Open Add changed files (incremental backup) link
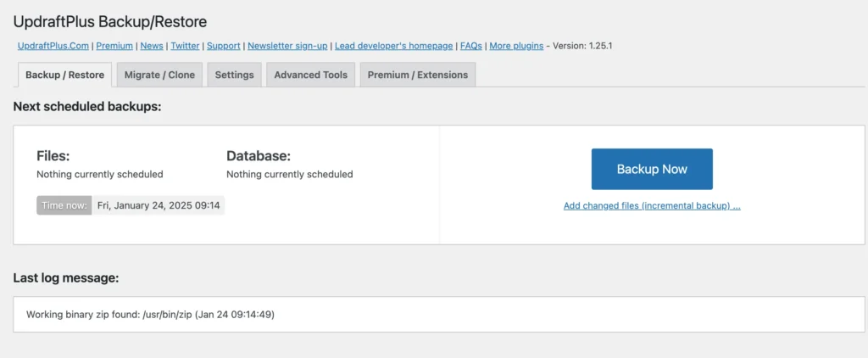 [652, 206]
